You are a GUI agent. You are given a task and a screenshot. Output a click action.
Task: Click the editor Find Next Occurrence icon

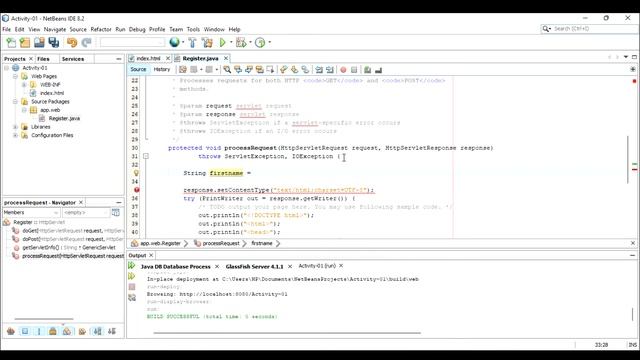(249, 70)
